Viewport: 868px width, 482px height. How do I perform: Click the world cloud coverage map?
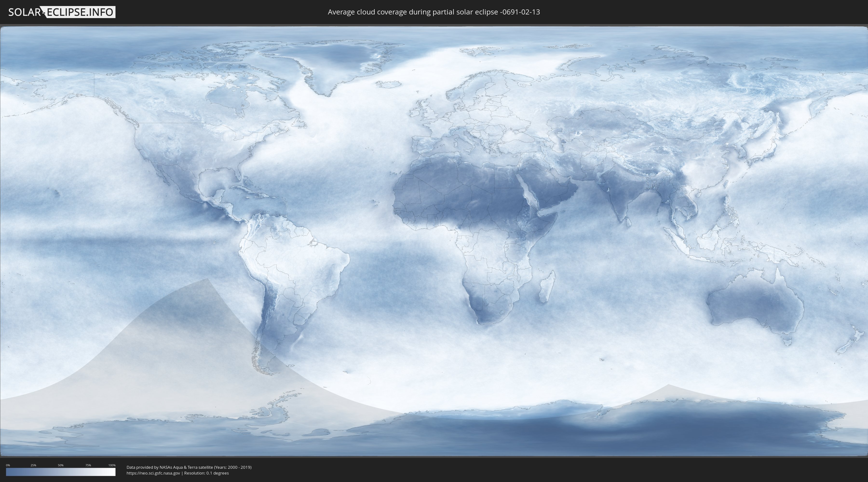tap(434, 241)
